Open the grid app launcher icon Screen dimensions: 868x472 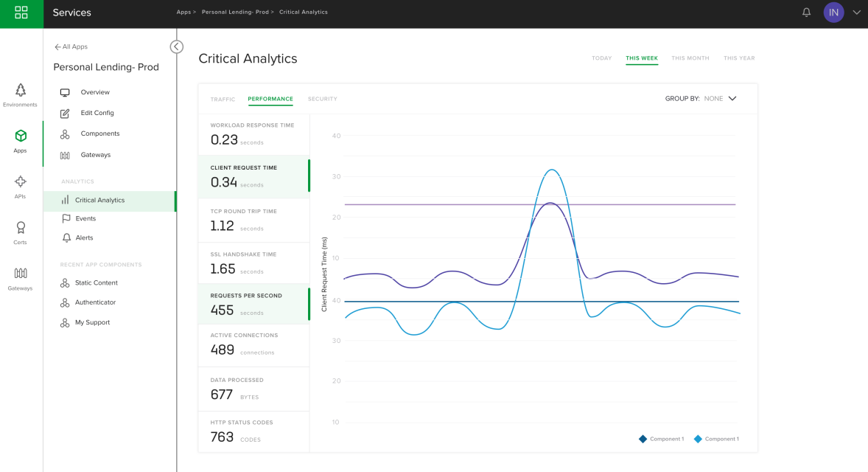[x=21, y=13]
